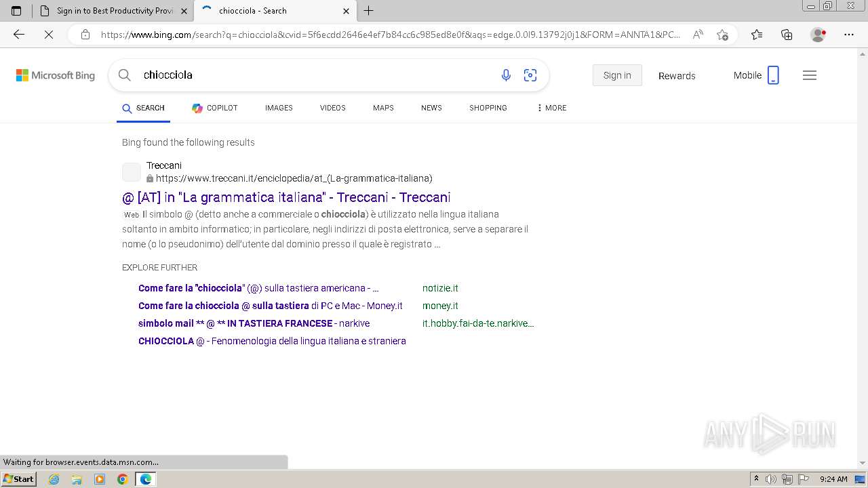Click the Bing search magnifier icon
Screen dimensions: 868x488
[124, 75]
